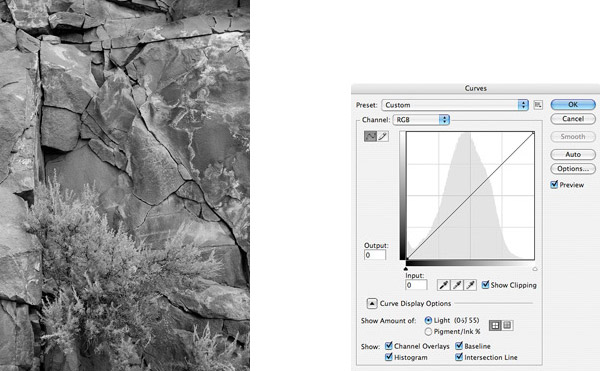Select the edit points curve tool

point(370,136)
